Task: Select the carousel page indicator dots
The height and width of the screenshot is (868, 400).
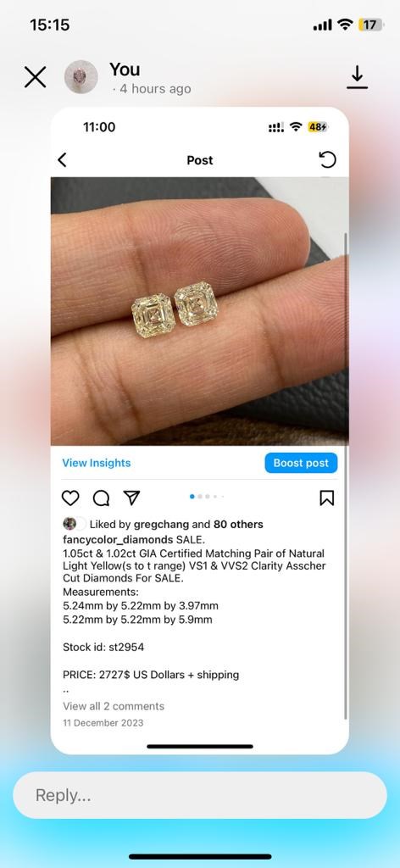Action: (207, 497)
